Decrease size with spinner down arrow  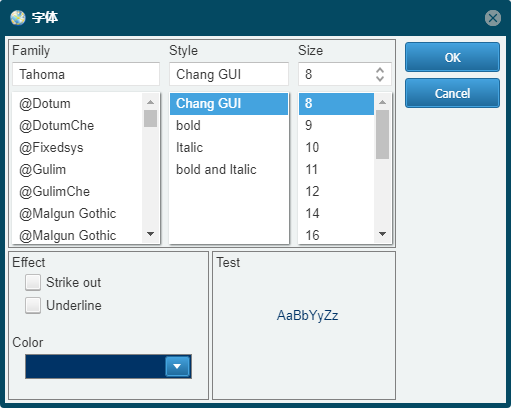(x=380, y=79)
